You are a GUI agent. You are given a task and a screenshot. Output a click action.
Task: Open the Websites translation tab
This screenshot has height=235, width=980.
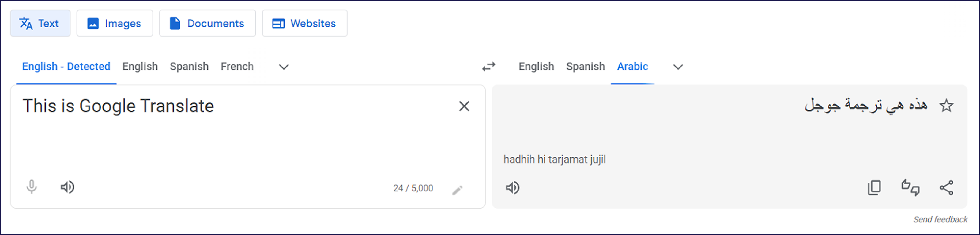pos(304,23)
